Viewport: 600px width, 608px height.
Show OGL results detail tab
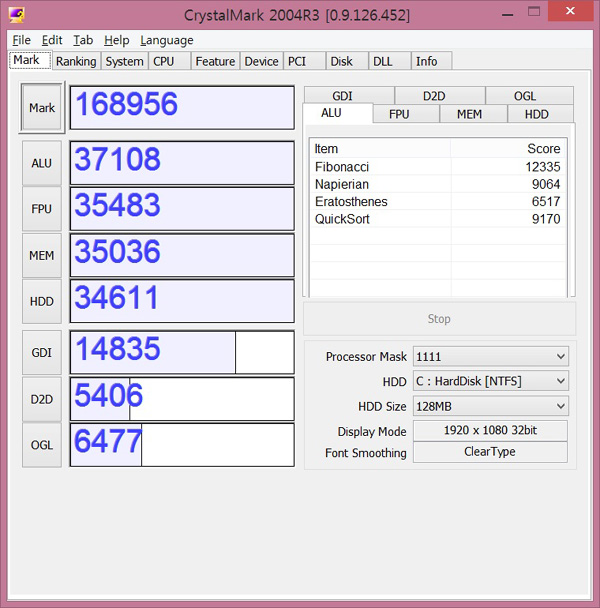click(529, 95)
